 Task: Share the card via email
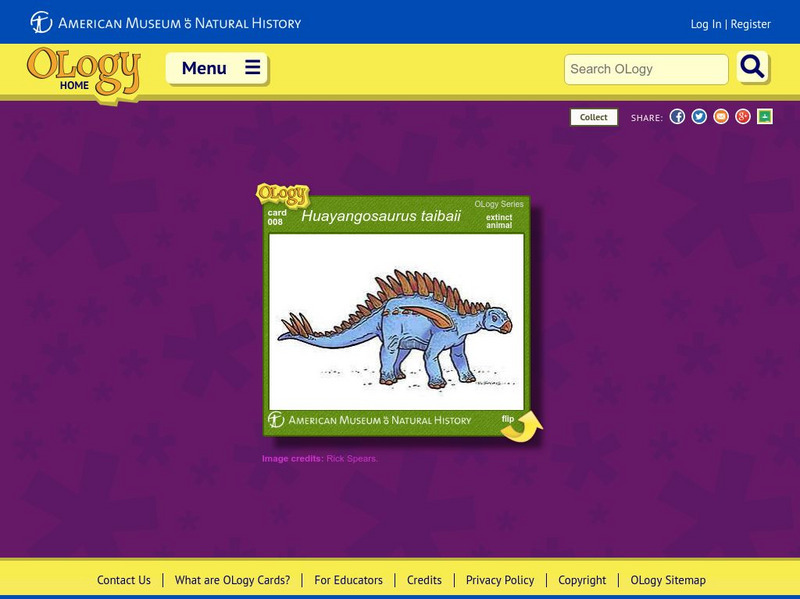pos(721,116)
